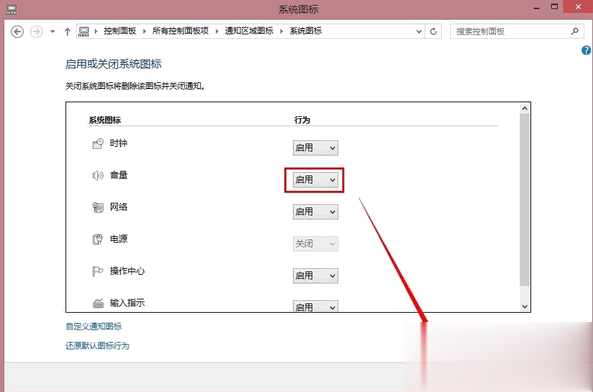Click 自定义通知图标 link
This screenshot has width=593, height=392.
94,326
